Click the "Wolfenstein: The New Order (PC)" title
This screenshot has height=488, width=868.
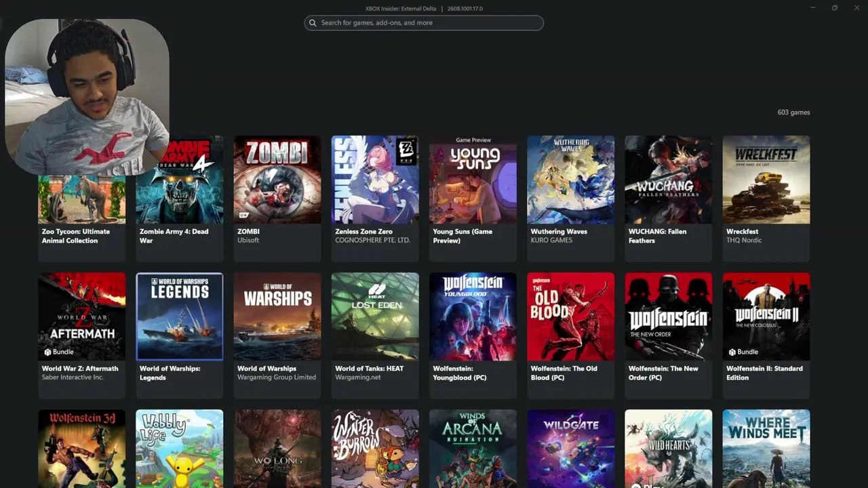click(663, 373)
